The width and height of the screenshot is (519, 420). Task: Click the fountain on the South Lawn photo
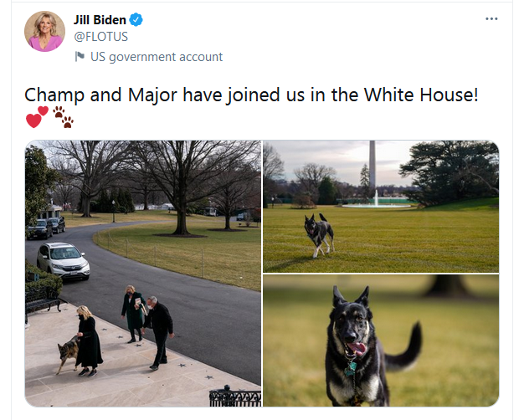tap(376, 201)
